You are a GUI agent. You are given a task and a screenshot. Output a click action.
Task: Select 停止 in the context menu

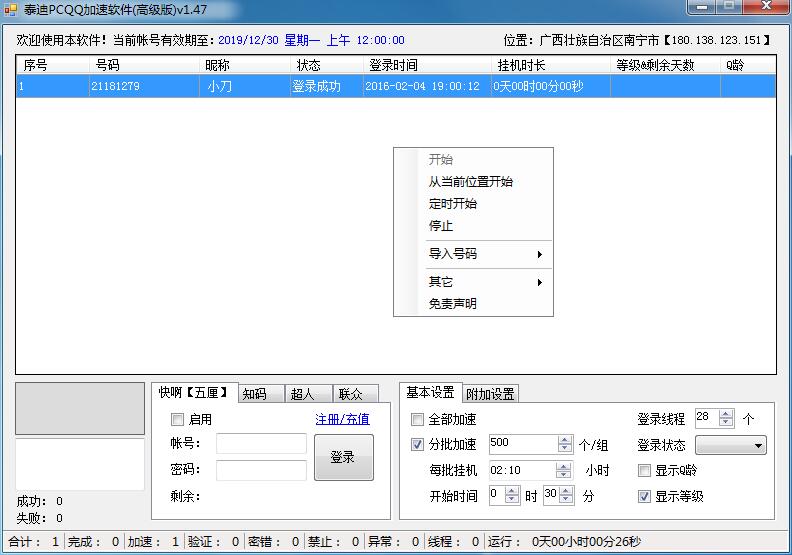473,226
